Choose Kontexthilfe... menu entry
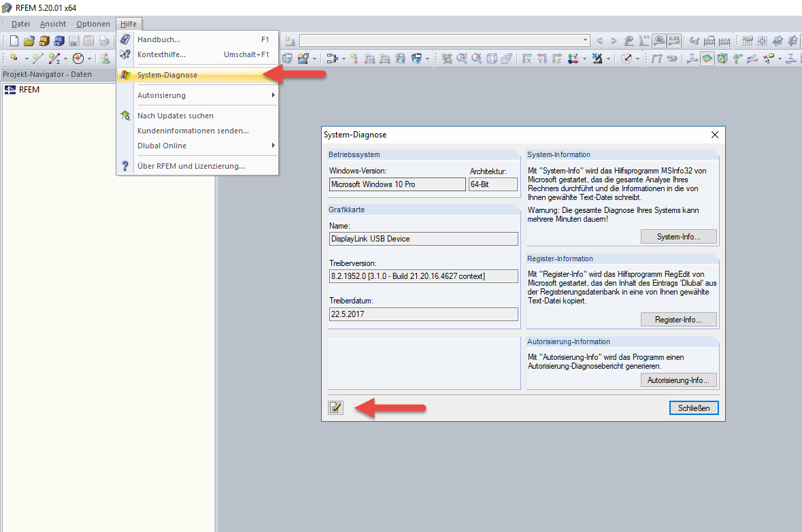 (197, 54)
